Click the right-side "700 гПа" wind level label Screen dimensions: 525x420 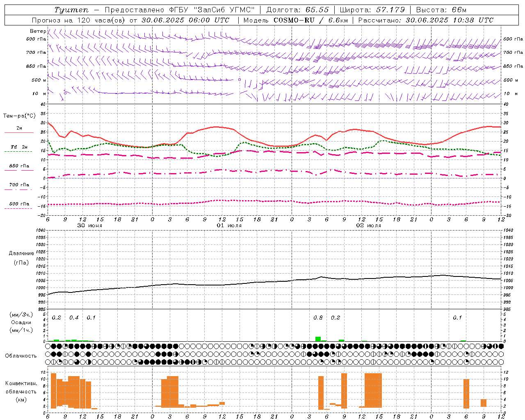point(513,52)
